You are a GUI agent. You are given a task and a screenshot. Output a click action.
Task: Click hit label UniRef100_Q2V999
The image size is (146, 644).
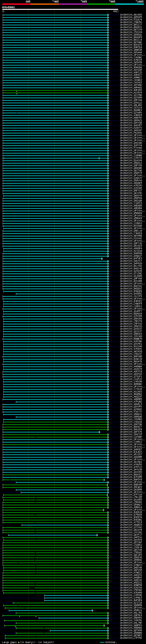[x=131, y=98]
